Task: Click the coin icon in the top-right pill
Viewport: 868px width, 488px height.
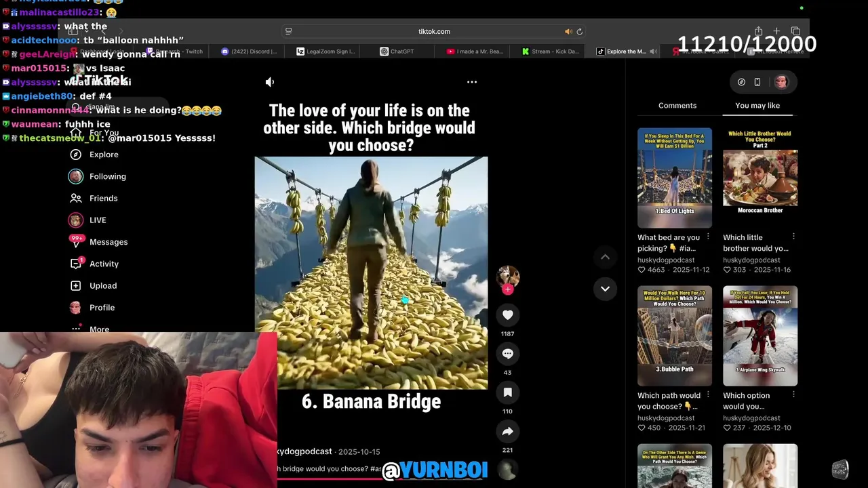Action: 741,82
